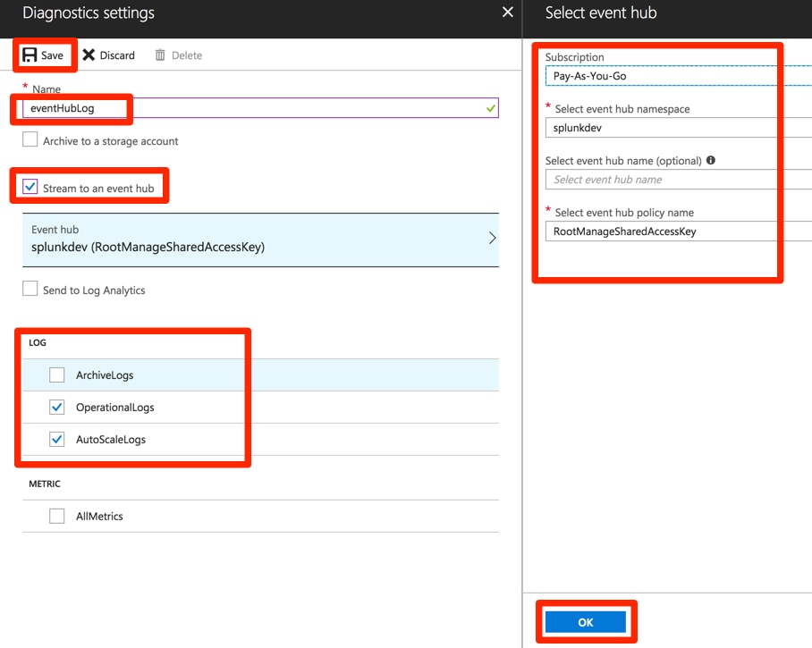This screenshot has width=812, height=648.
Task: Open the Select event hub name dropdown
Action: tap(679, 179)
